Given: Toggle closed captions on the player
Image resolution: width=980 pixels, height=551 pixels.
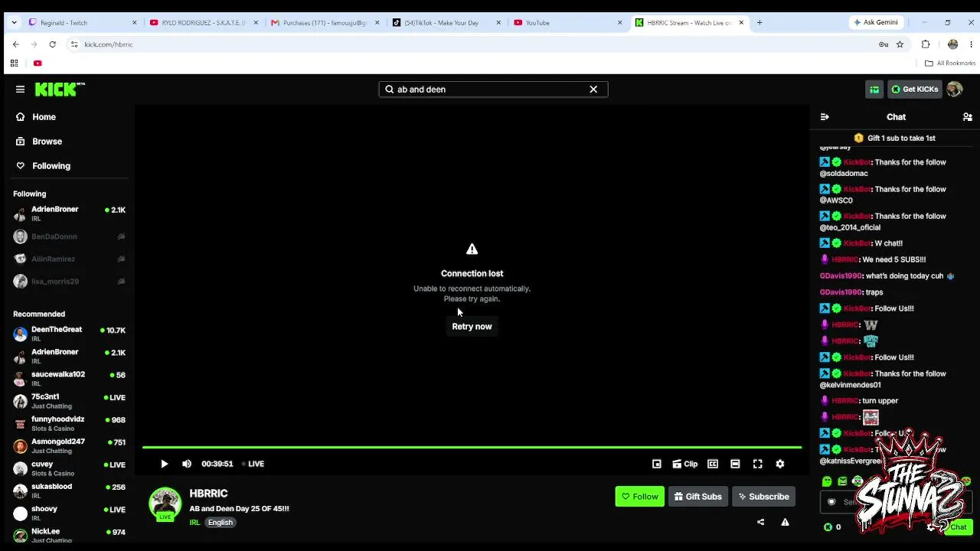Looking at the screenshot, I should coord(713,464).
